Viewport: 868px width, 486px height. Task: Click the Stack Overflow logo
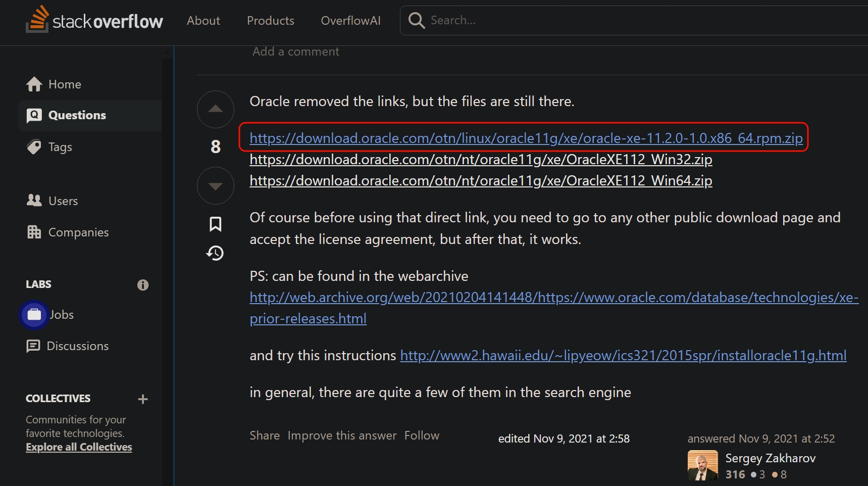pyautogui.click(x=94, y=20)
